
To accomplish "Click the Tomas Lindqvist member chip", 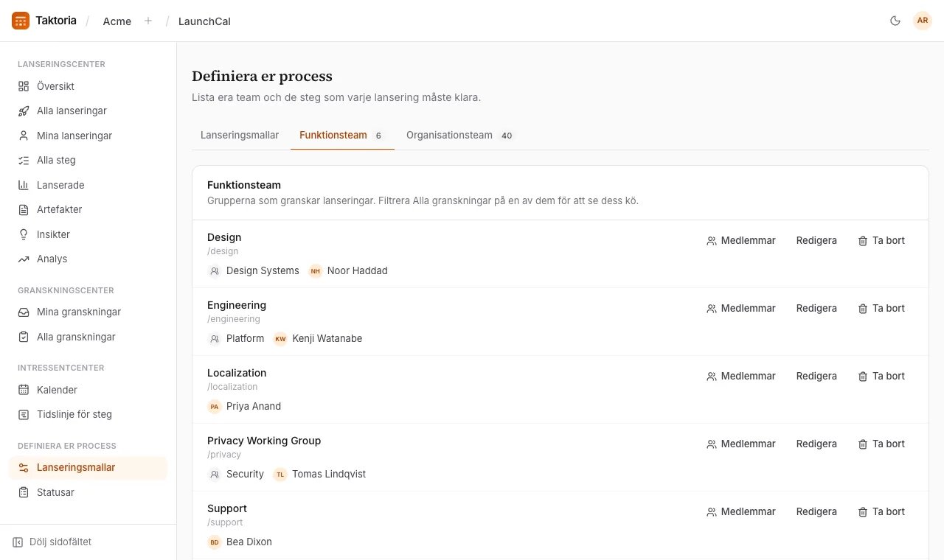I will click(x=319, y=475).
